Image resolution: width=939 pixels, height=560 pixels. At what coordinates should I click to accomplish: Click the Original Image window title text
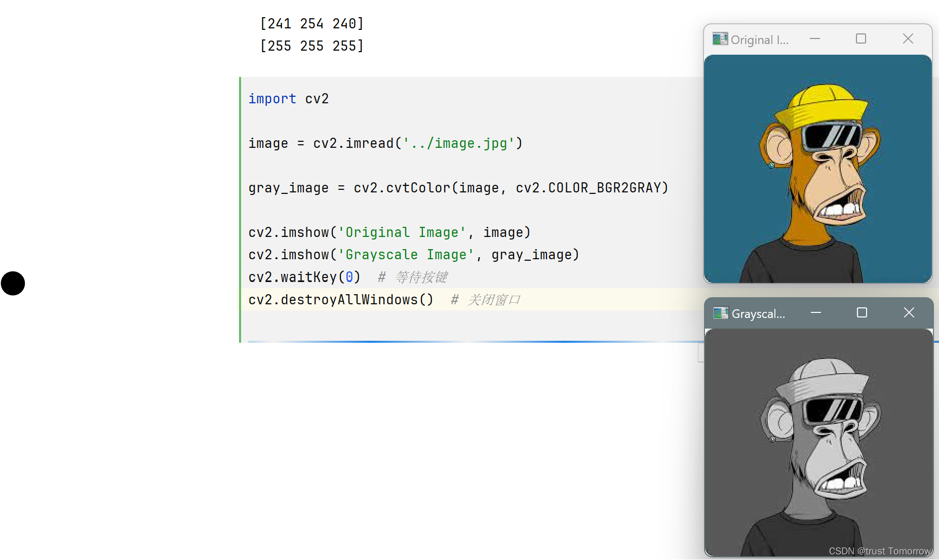click(760, 40)
